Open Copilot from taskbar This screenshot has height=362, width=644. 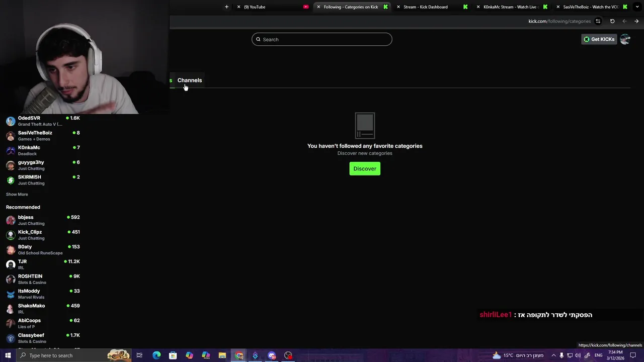(189, 355)
